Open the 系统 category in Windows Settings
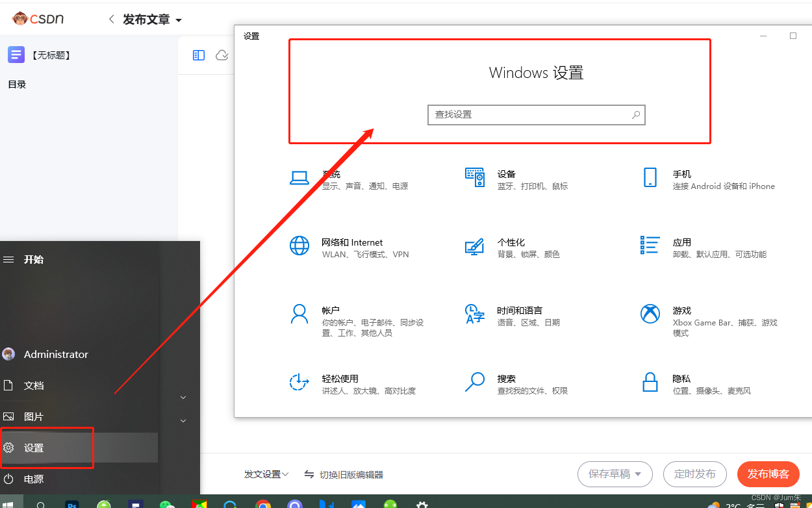The width and height of the screenshot is (812, 508). coord(348,180)
